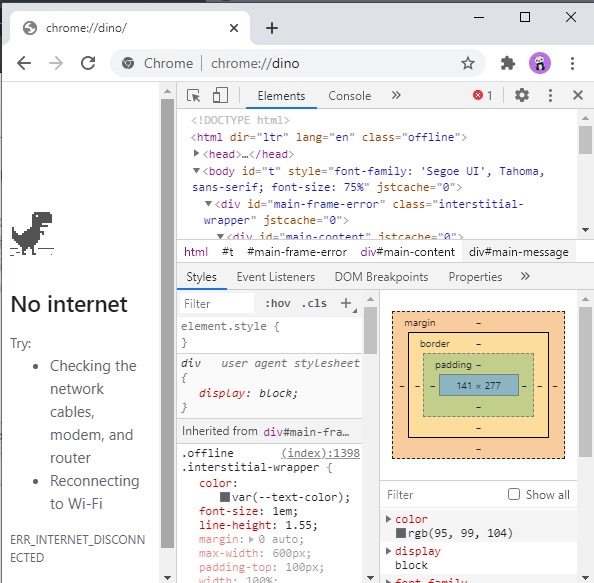Click the inherited div#main-fra… link
Viewport: 594px width, 583px height.
click(x=306, y=432)
